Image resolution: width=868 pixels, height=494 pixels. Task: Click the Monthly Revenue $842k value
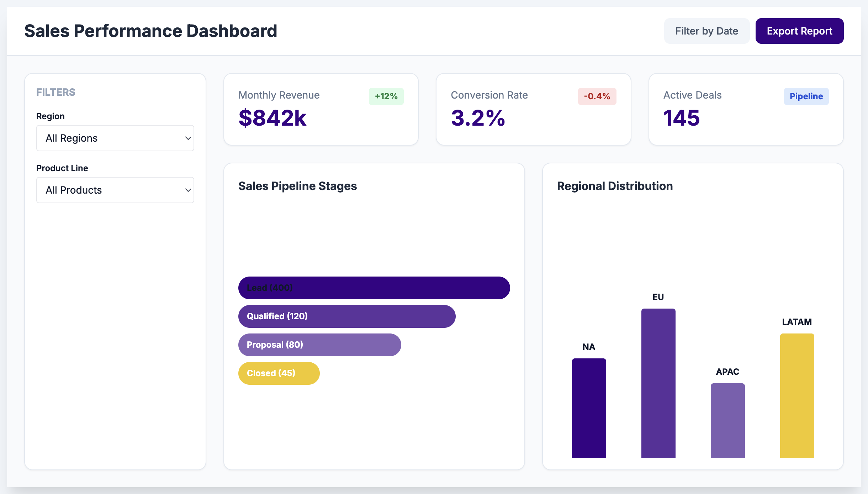coord(272,118)
